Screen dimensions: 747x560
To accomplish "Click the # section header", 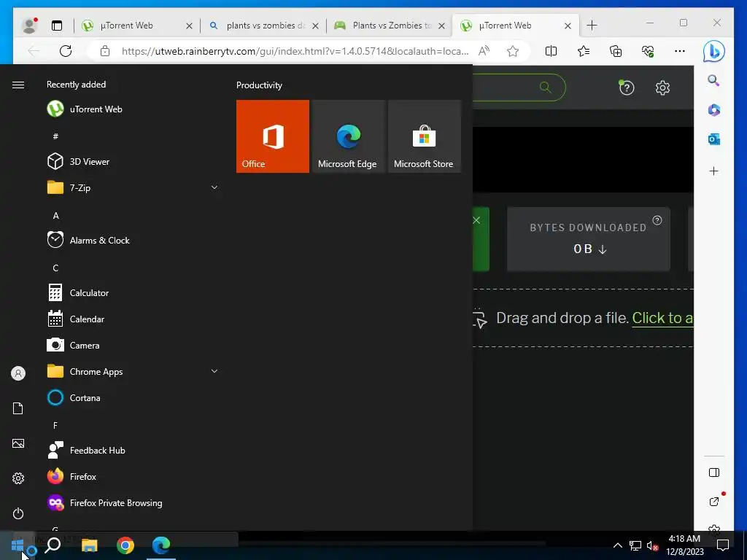I will pyautogui.click(x=55, y=136).
